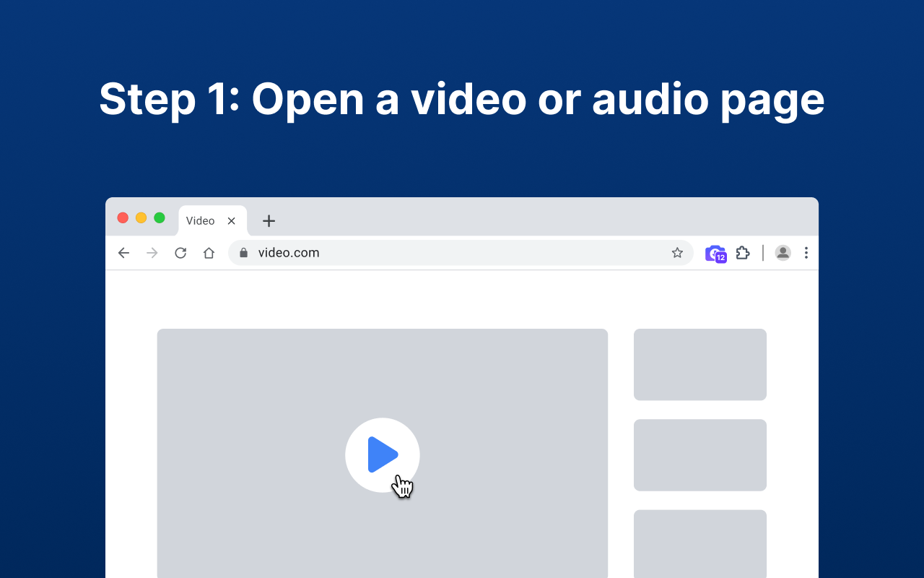This screenshot has height=578, width=924.
Task: Select the Video tab
Action: 201,221
